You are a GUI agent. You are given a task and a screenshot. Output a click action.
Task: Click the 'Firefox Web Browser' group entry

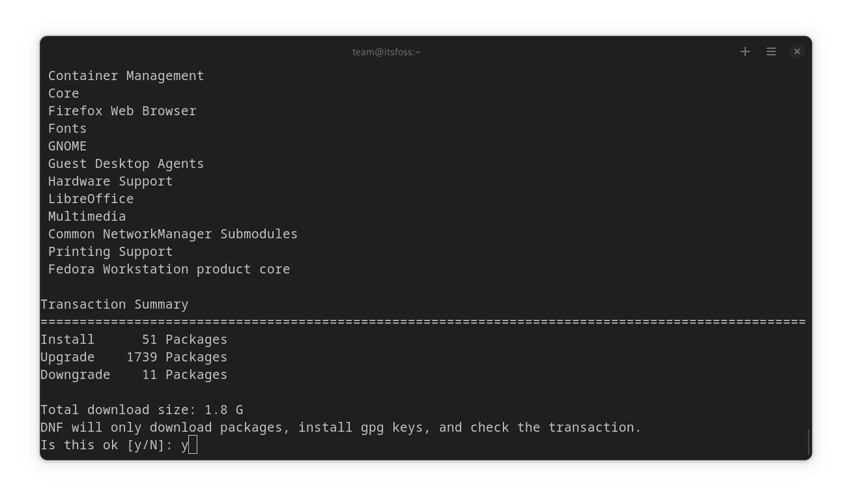click(122, 111)
